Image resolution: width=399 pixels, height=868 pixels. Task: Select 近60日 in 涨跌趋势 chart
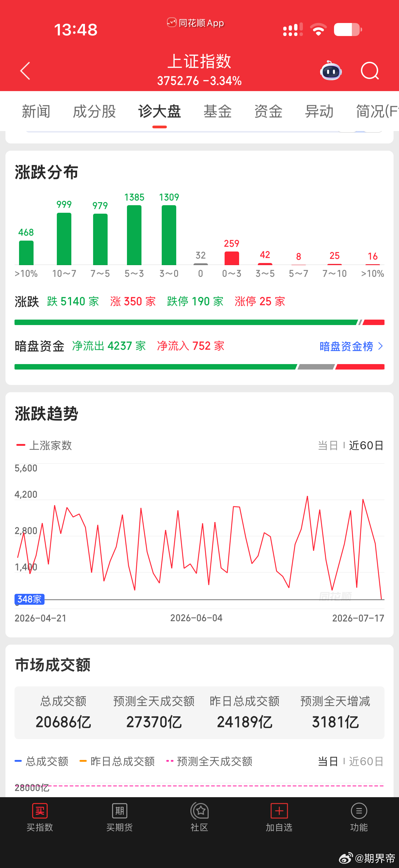point(366,446)
